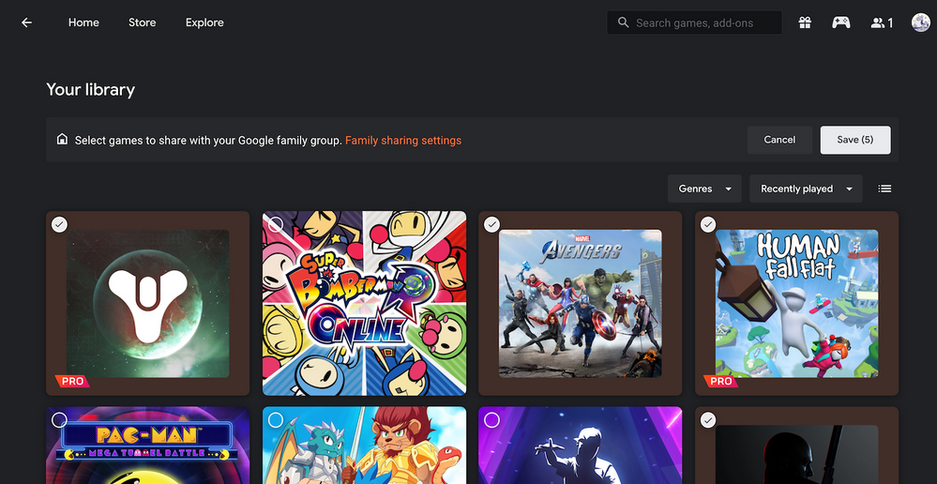
Task: Click the Search games input field
Action: (703, 23)
